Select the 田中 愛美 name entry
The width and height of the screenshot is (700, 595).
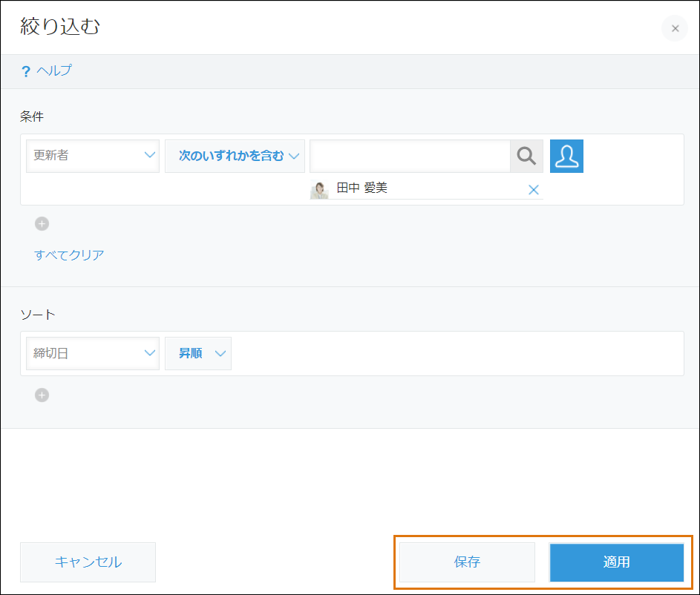pyautogui.click(x=362, y=188)
